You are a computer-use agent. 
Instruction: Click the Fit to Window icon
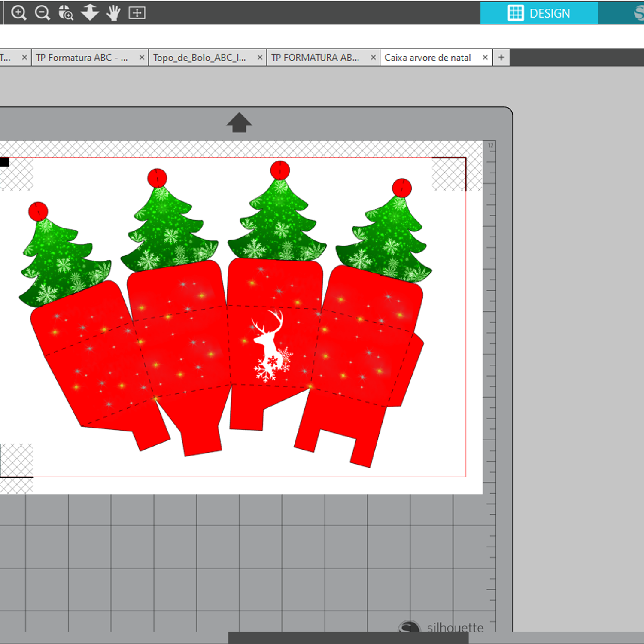pos(137,13)
